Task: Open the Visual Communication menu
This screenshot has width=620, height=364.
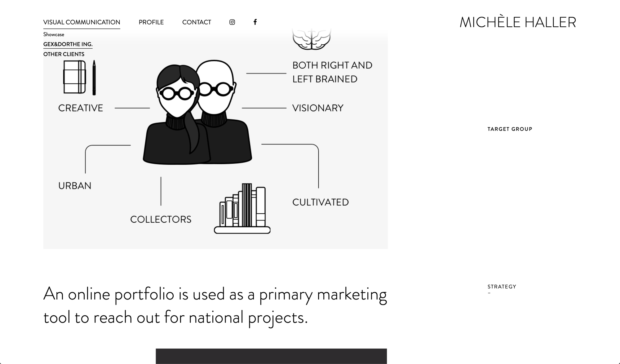Action: click(x=82, y=22)
